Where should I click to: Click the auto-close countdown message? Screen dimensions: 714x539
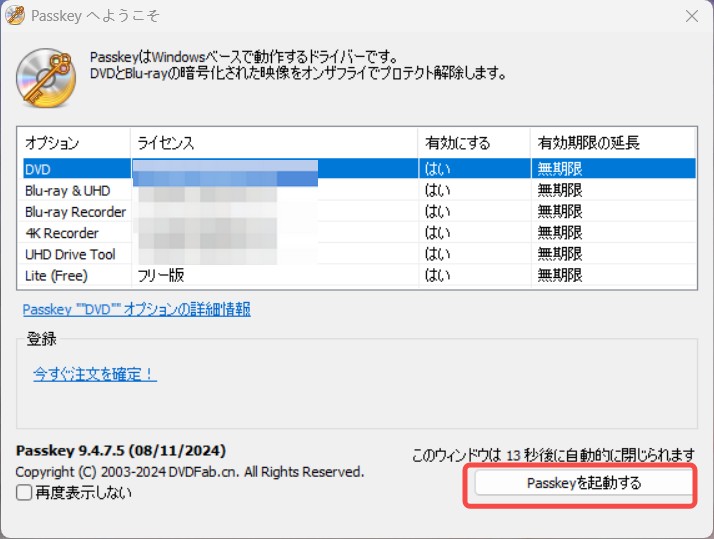(x=554, y=455)
